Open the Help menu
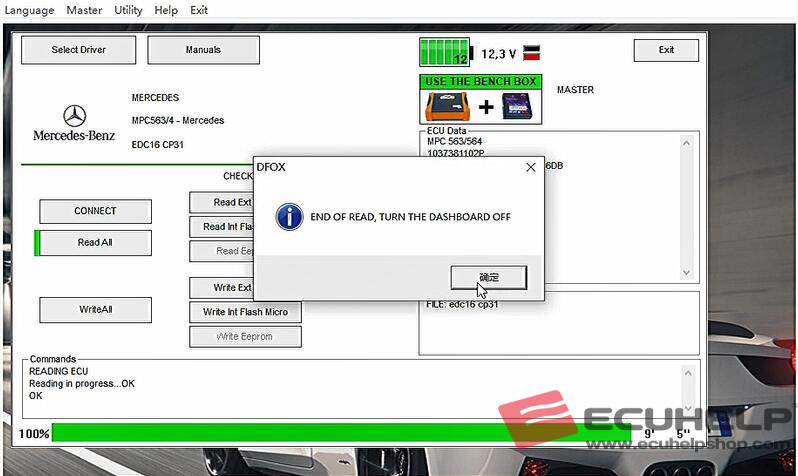The width and height of the screenshot is (798, 476). point(166,10)
